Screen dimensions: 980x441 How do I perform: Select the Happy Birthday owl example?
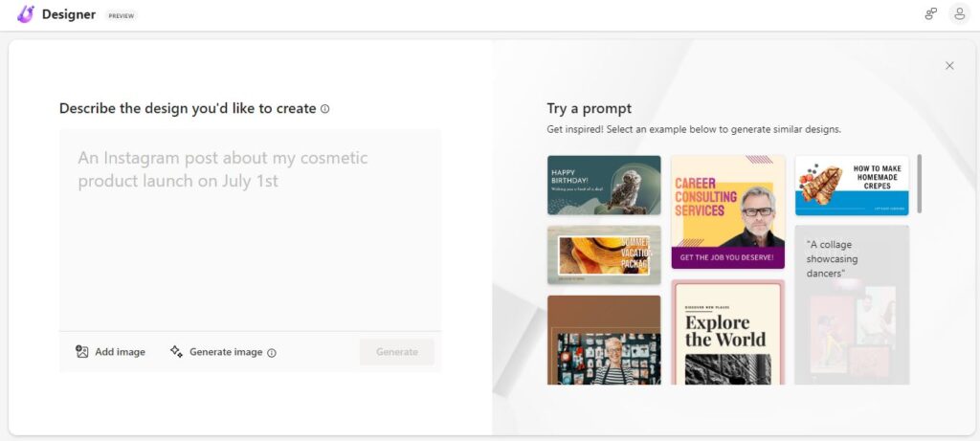click(604, 185)
